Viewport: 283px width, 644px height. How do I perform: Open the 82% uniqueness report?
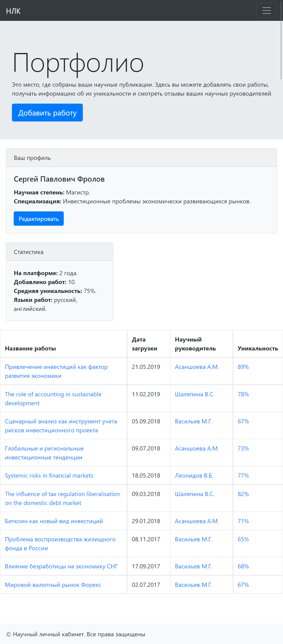[x=243, y=494]
